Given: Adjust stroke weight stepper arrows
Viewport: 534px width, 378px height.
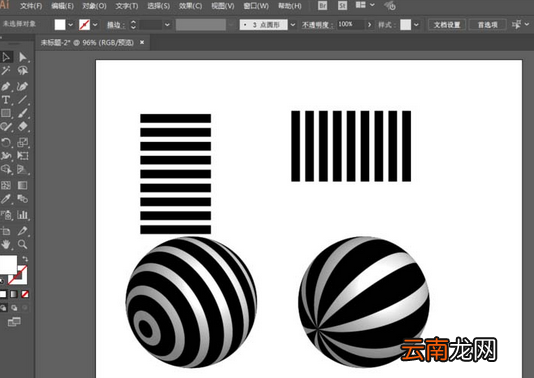Looking at the screenshot, I should (133, 25).
